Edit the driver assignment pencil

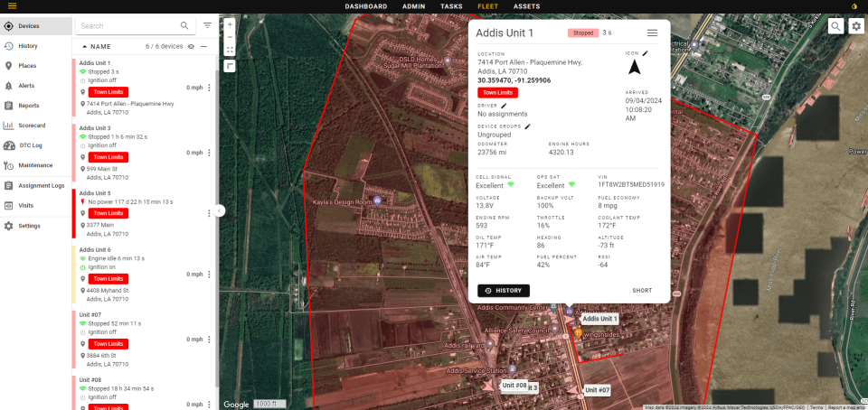504,106
